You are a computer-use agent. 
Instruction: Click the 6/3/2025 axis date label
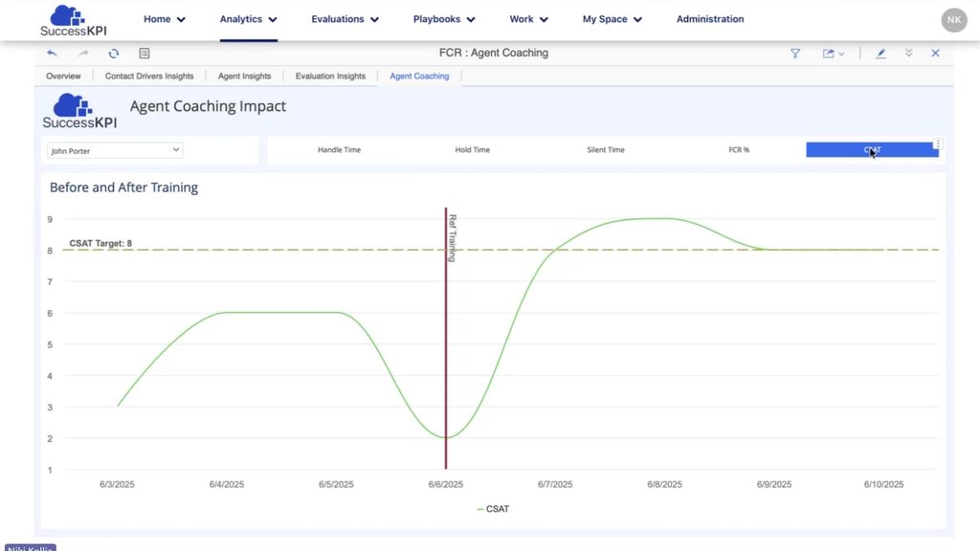coord(117,484)
